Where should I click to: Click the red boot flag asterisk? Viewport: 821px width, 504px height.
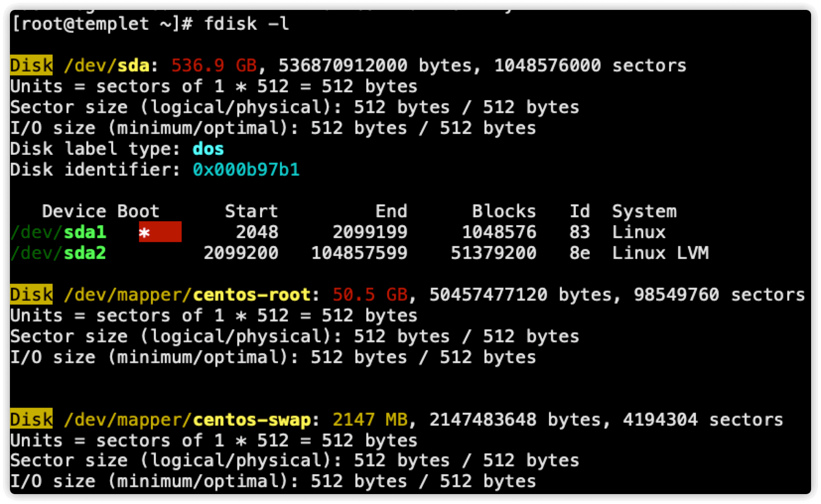tap(160, 232)
